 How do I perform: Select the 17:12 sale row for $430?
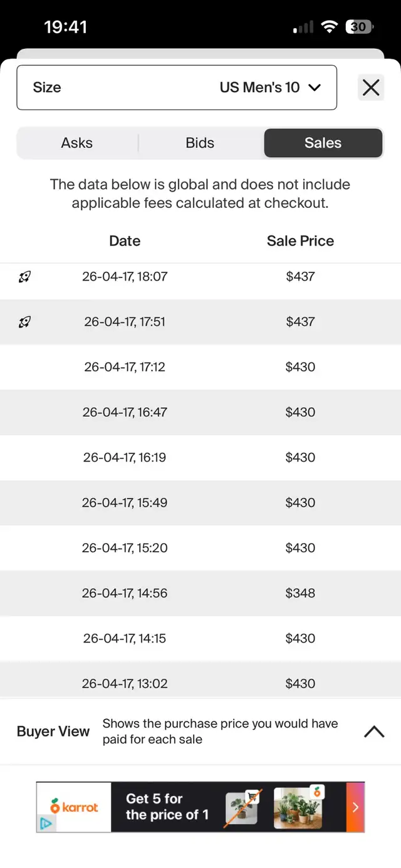click(200, 367)
